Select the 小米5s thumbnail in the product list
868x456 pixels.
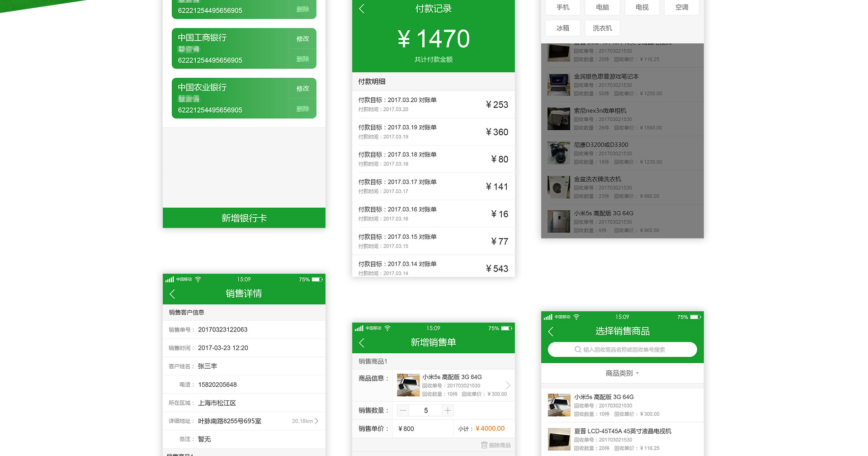559,405
